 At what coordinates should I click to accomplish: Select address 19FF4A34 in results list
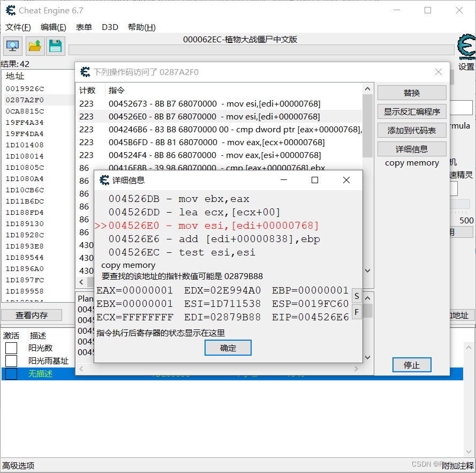click(x=25, y=123)
